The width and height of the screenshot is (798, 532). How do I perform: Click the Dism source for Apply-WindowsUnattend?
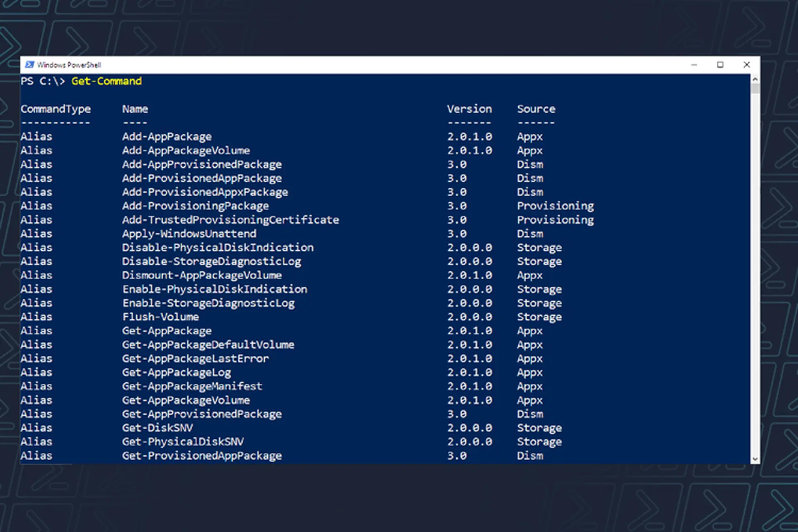530,234
